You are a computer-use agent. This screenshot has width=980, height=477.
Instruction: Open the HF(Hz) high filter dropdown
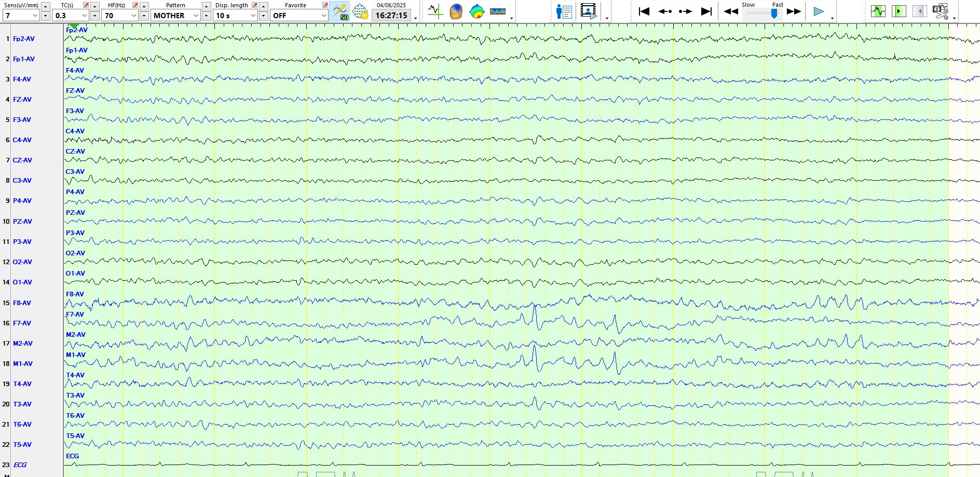tap(120, 16)
